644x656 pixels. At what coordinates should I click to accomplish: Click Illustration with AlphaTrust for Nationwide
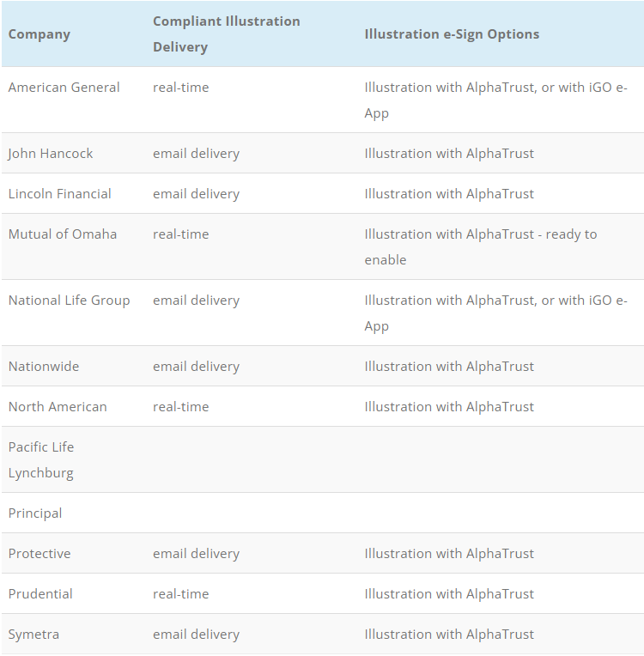(x=449, y=367)
